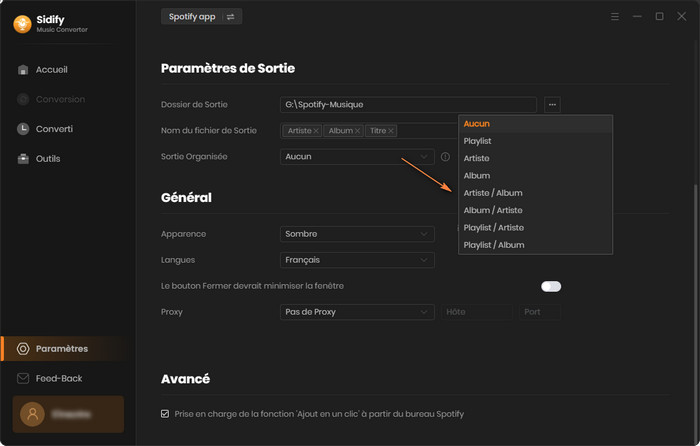Click the info icon beside Sortie Organisée

click(445, 157)
